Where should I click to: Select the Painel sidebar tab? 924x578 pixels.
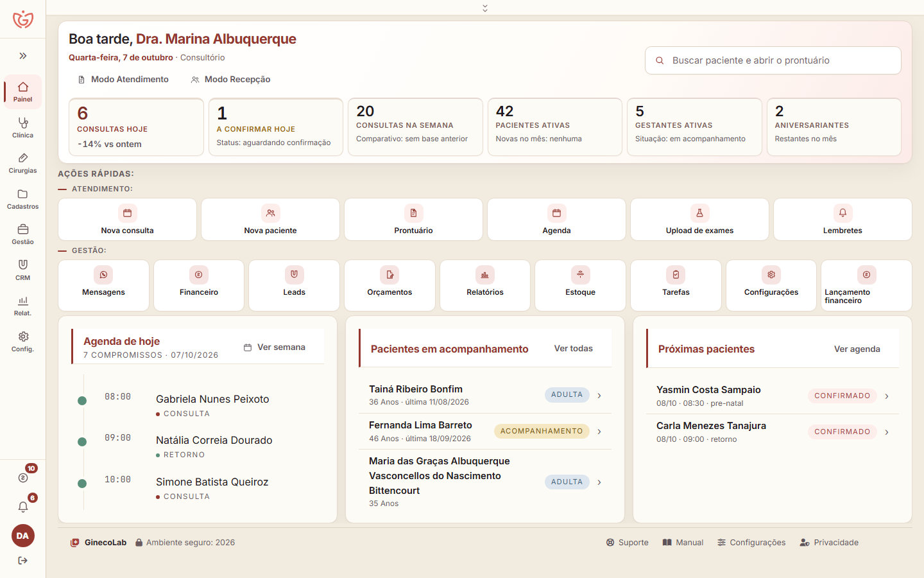click(x=23, y=92)
